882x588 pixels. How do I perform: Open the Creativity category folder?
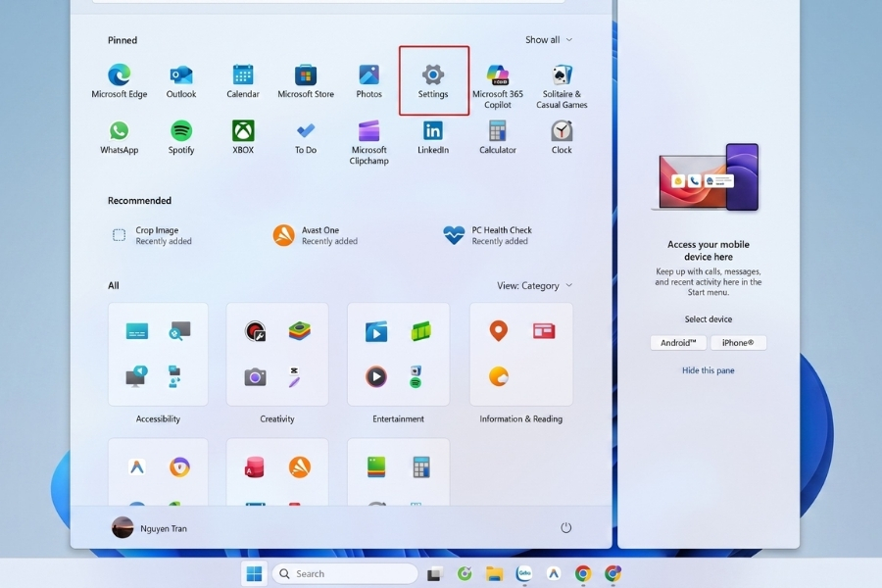click(277, 354)
